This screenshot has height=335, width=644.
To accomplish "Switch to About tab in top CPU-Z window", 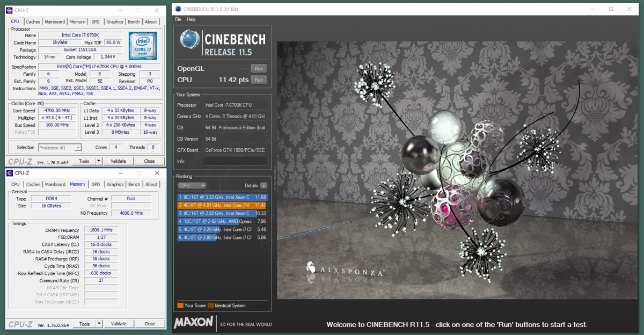I will (x=151, y=22).
